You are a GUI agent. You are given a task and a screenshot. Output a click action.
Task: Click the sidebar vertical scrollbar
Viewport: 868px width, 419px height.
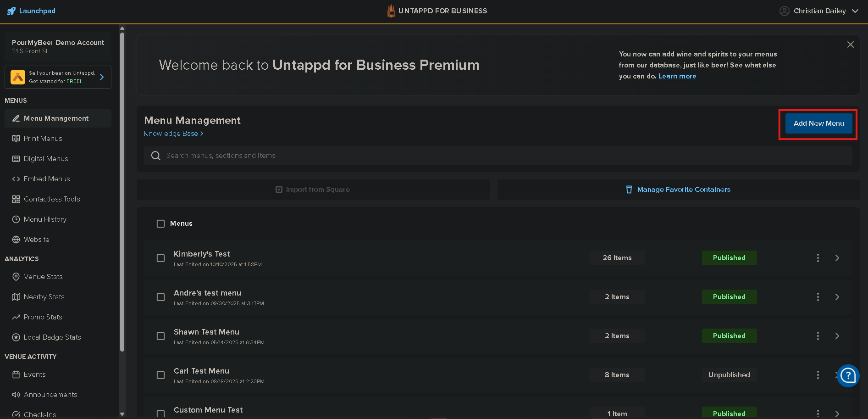click(122, 191)
